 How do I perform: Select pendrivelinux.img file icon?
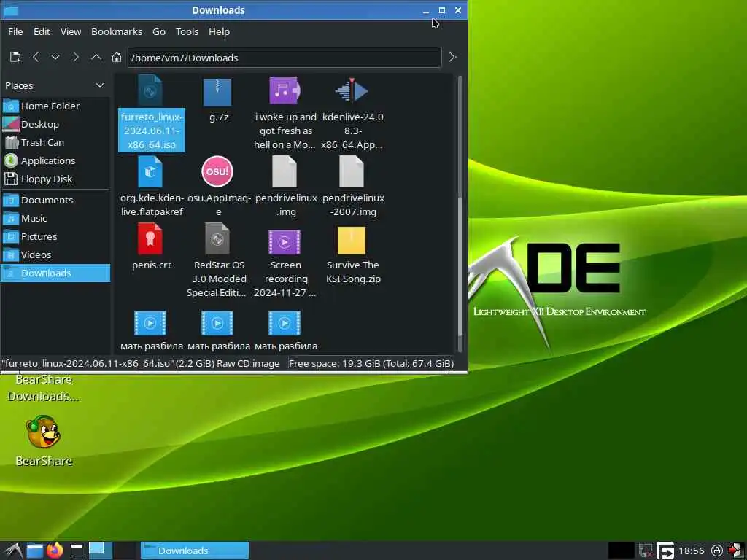(x=285, y=172)
